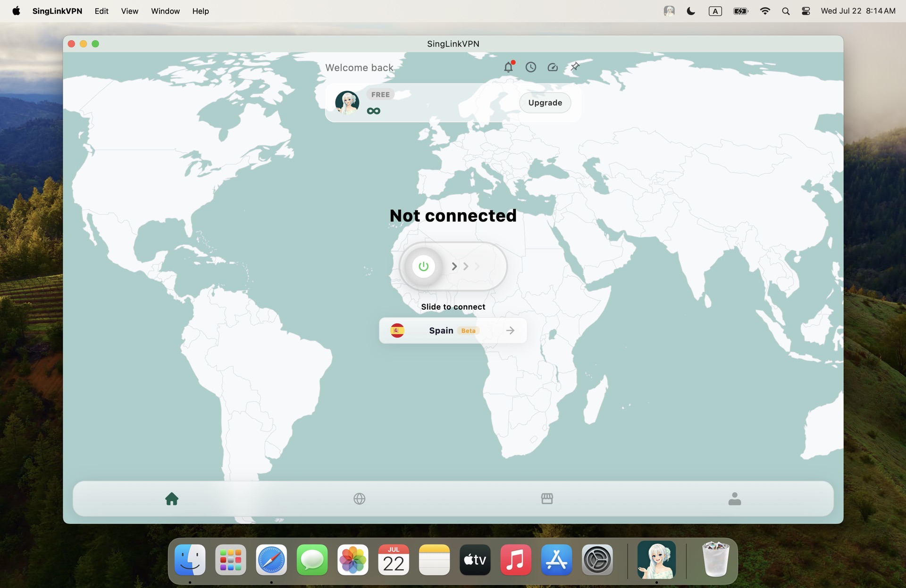Viewport: 906px width, 588px height.
Task: Open Spotlight search
Action: coord(786,11)
